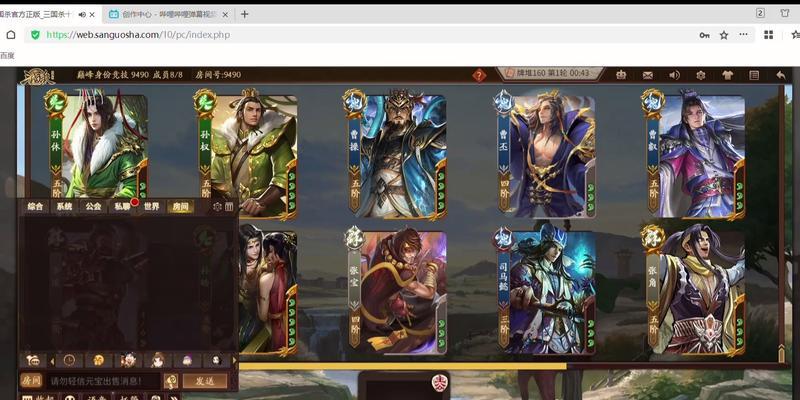Image resolution: width=800 pixels, height=400 pixels.
Task: Select the 曹操 general card
Action: 395,156
